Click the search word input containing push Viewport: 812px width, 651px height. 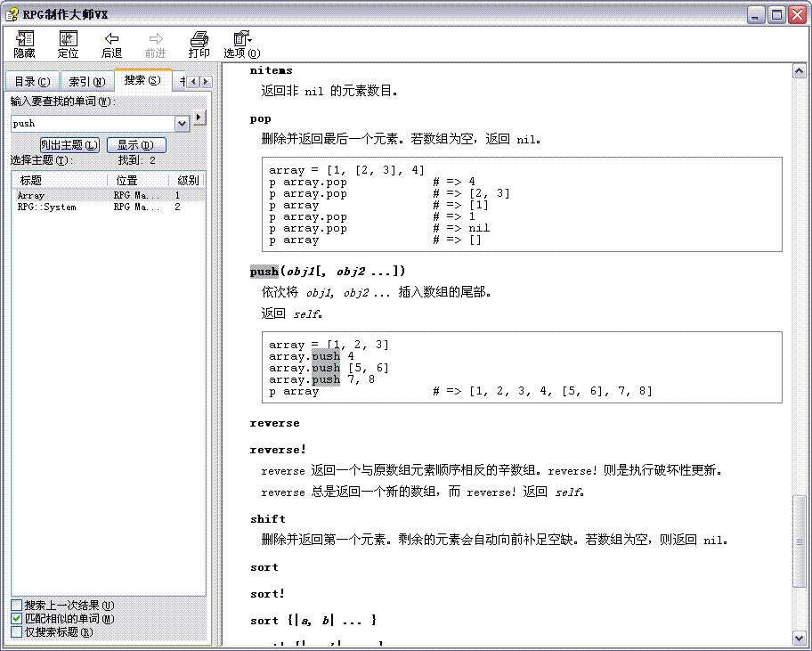click(93, 123)
